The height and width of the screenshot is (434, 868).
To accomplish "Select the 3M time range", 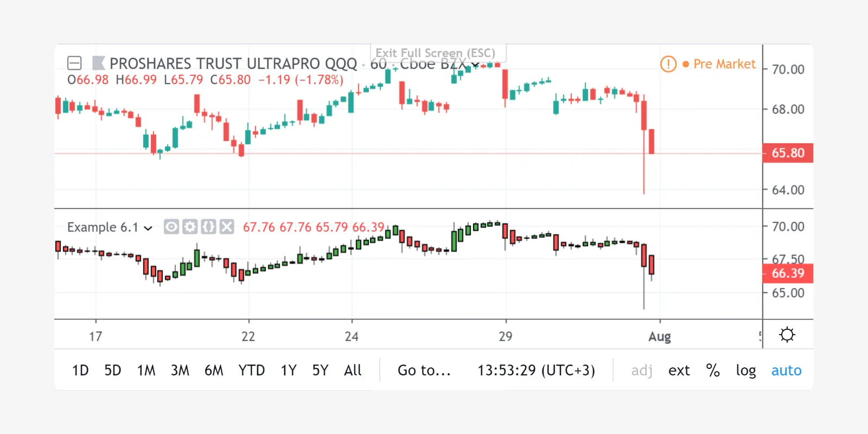I will 180,371.
